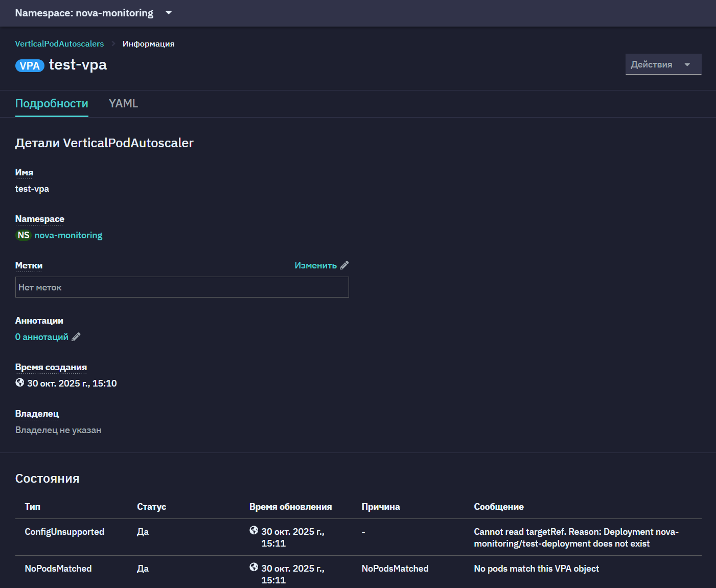Click the Аннотации field label
Screen dimensions: 716x588
coord(39,321)
